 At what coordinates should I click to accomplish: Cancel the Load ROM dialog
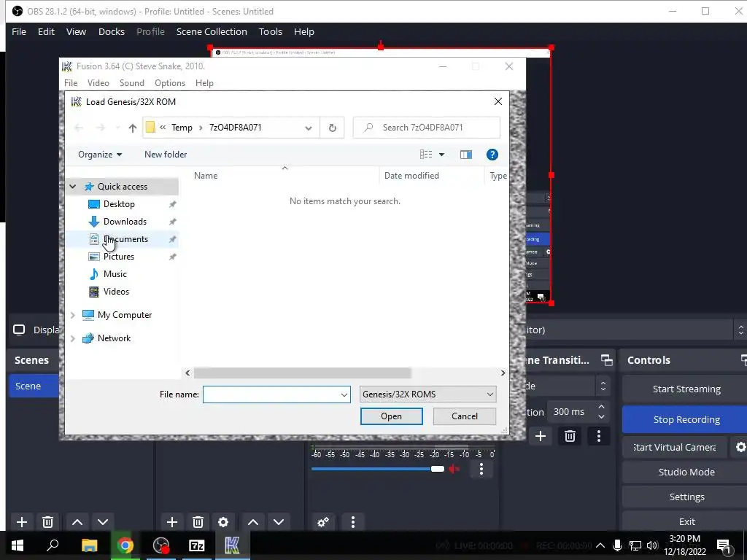pyautogui.click(x=465, y=416)
